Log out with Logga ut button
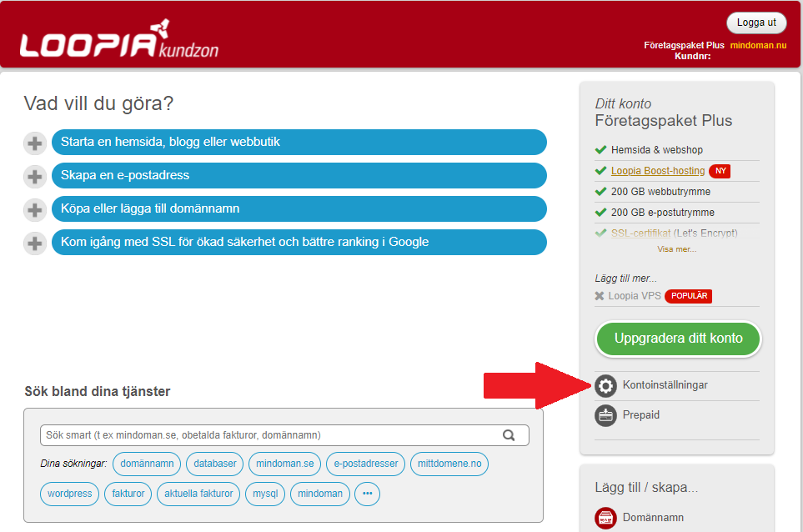 pos(756,23)
